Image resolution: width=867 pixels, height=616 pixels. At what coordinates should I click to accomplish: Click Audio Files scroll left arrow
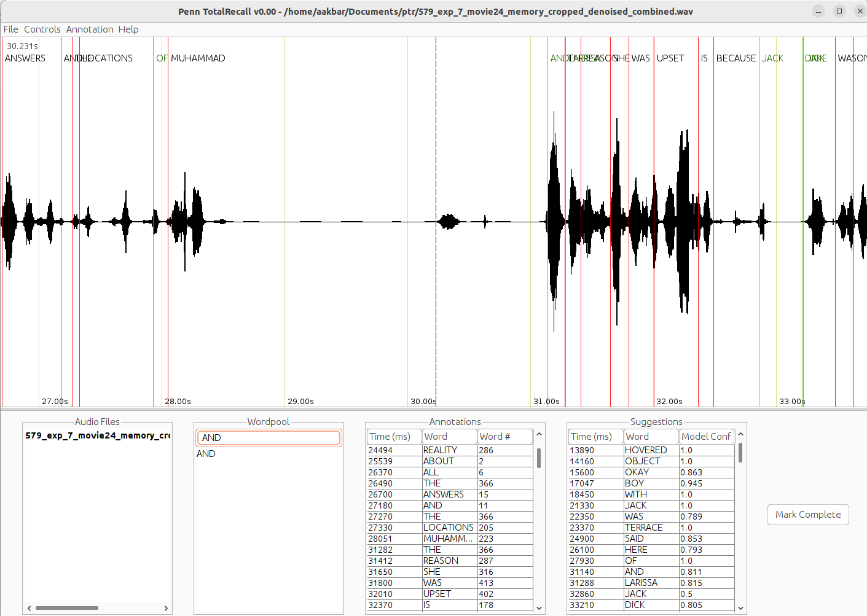point(29,608)
